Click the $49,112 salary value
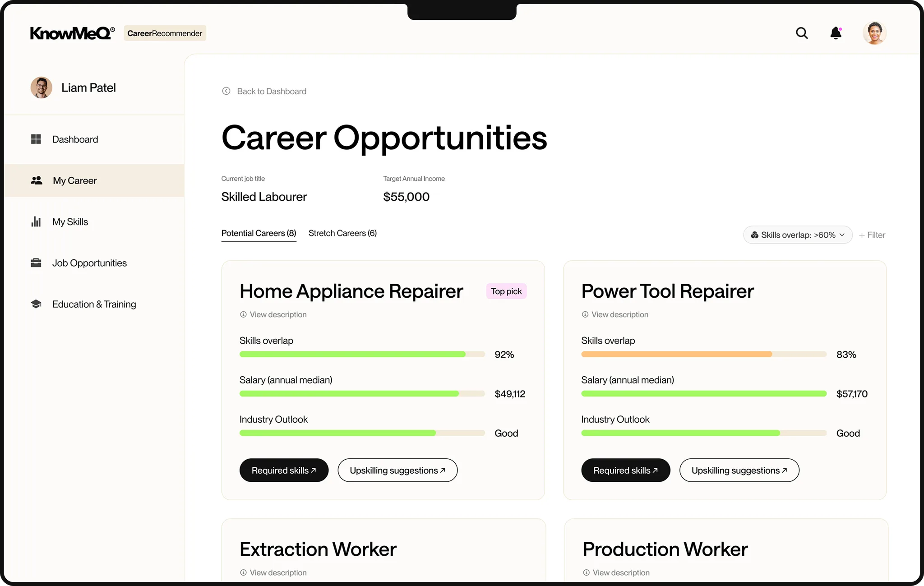This screenshot has width=924, height=586. pyautogui.click(x=510, y=394)
